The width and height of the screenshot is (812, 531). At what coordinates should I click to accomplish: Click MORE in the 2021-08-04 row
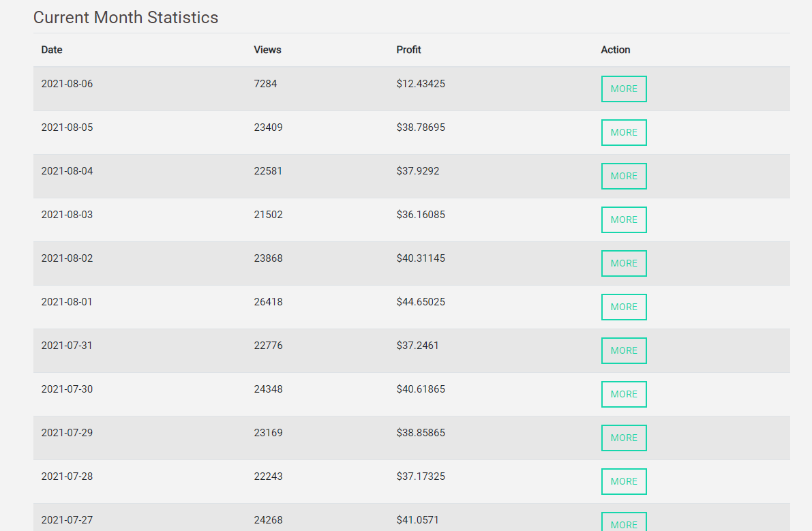click(x=624, y=176)
